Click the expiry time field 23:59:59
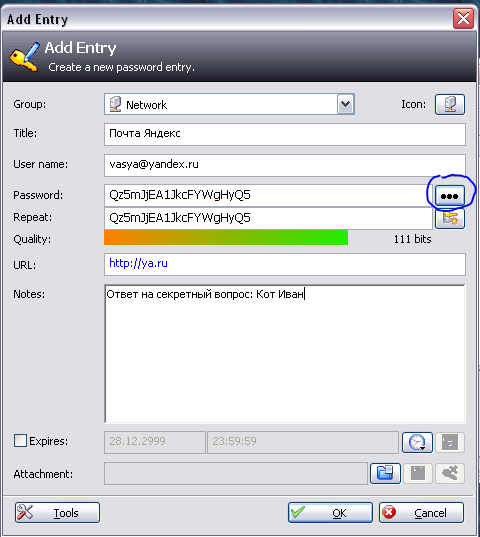The width and height of the screenshot is (480, 537). pos(303,442)
